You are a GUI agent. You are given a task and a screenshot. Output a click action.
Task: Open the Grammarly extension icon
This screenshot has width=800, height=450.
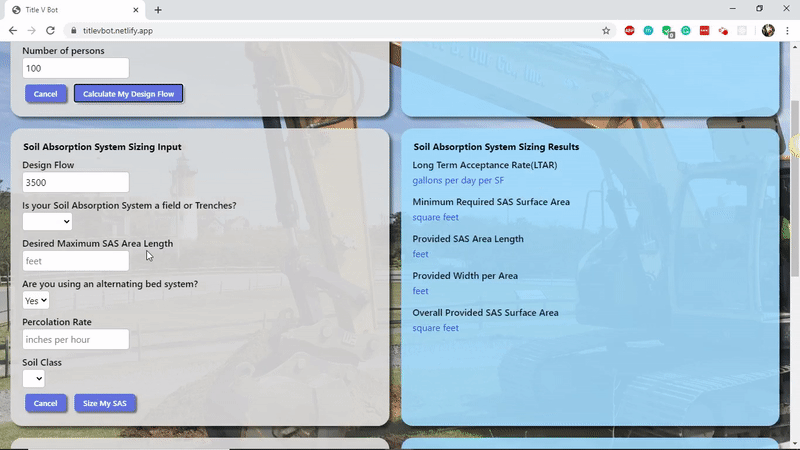coord(686,31)
